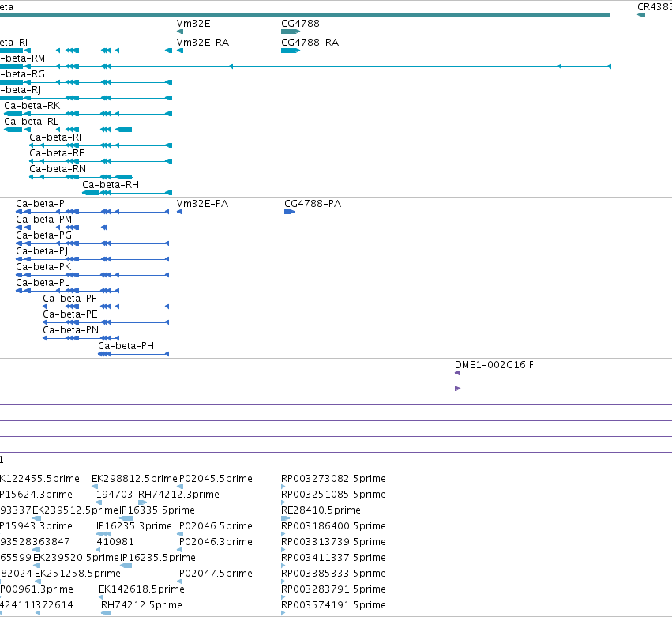Click the 194703 feature label
Viewport: 672px width, 617px height.
[115, 495]
